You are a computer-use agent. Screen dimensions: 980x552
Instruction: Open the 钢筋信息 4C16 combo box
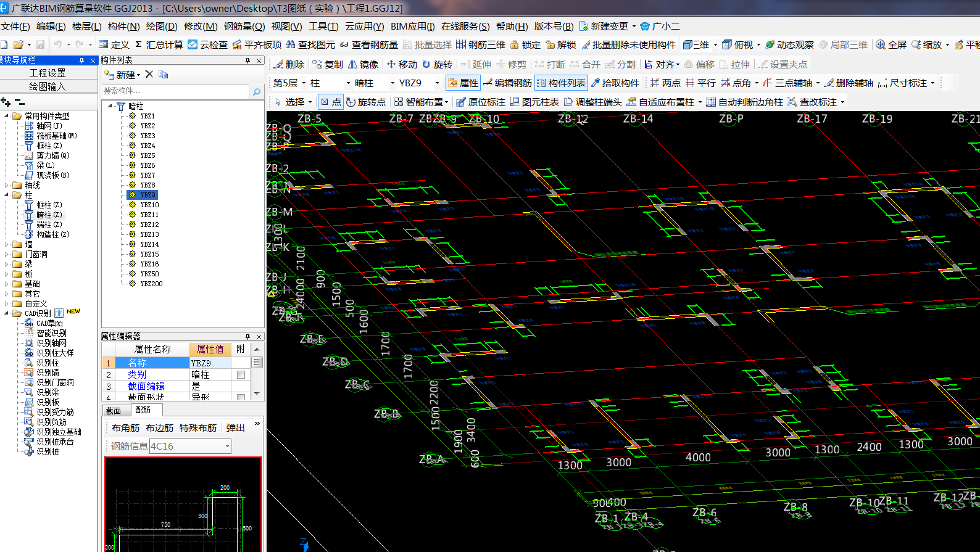click(190, 446)
